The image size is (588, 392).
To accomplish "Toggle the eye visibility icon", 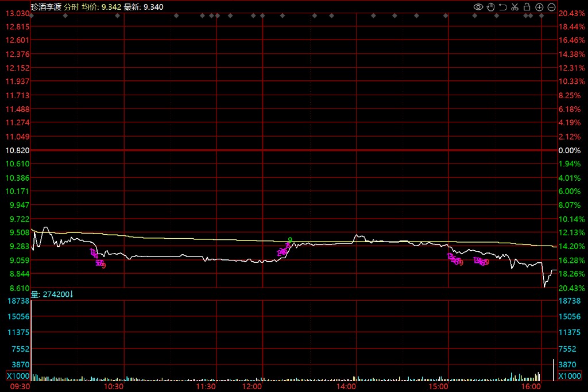I will click(478, 7).
